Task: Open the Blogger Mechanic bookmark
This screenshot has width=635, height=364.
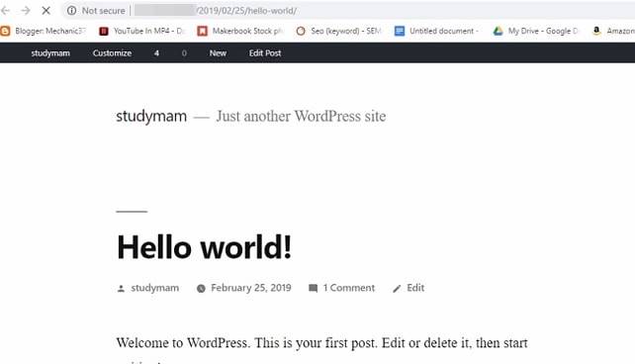Action: click(x=44, y=31)
